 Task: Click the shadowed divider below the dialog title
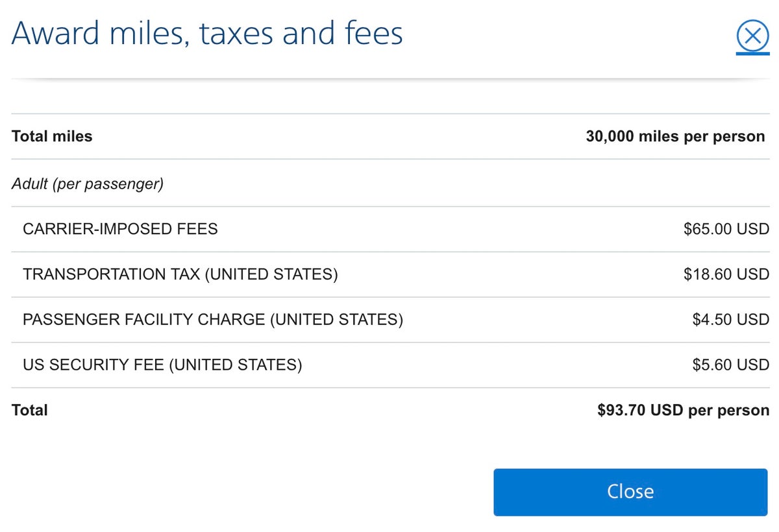point(389,80)
